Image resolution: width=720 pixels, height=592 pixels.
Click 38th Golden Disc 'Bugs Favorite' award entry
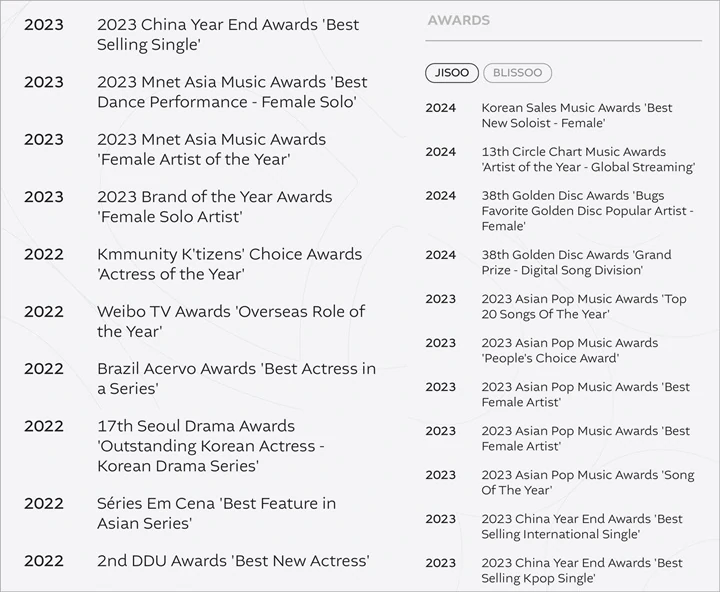point(587,211)
